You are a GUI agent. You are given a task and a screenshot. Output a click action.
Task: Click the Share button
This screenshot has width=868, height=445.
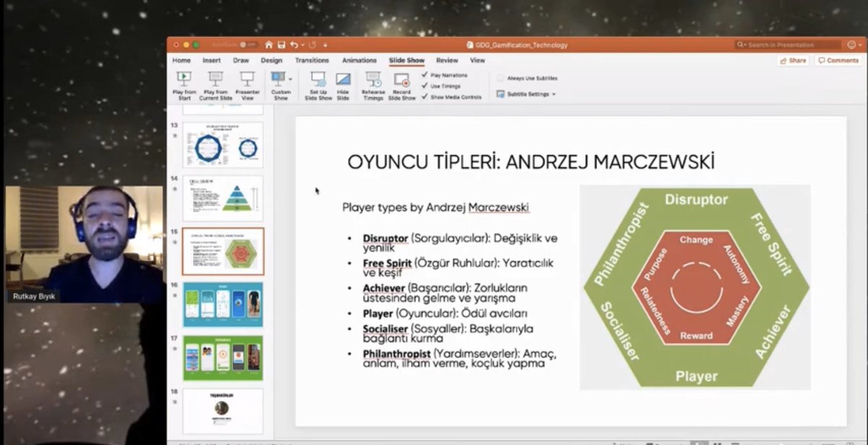point(793,61)
